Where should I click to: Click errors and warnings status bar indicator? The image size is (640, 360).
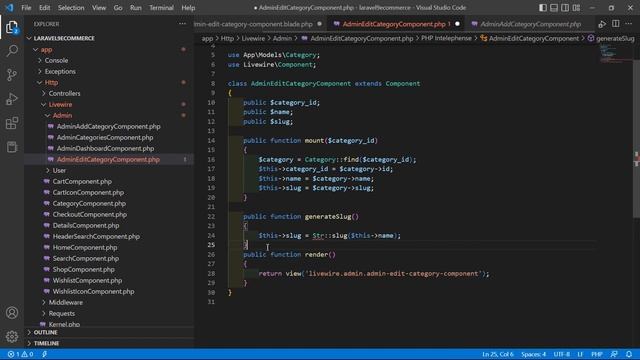tap(20, 354)
